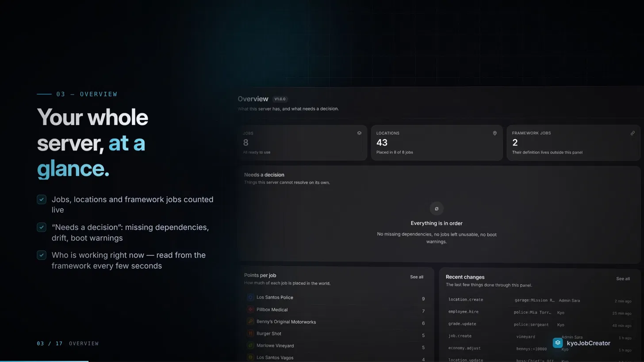
Task: Open the Framework Jobs card showing 2
Action: [x=573, y=142]
